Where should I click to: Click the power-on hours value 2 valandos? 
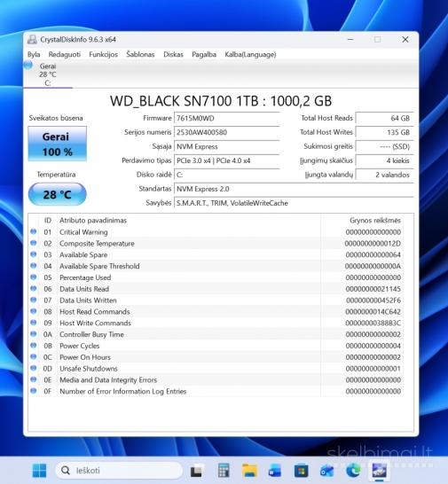384,175
